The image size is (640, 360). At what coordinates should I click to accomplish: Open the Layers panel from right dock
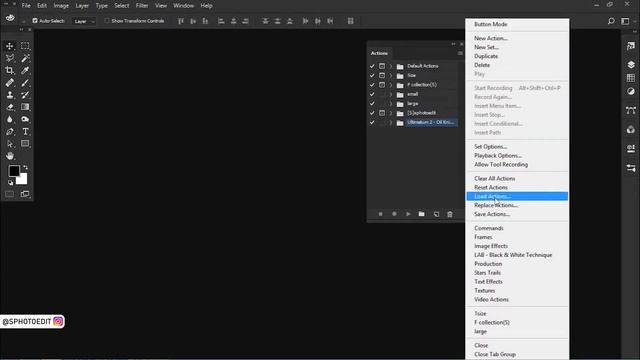click(x=631, y=64)
